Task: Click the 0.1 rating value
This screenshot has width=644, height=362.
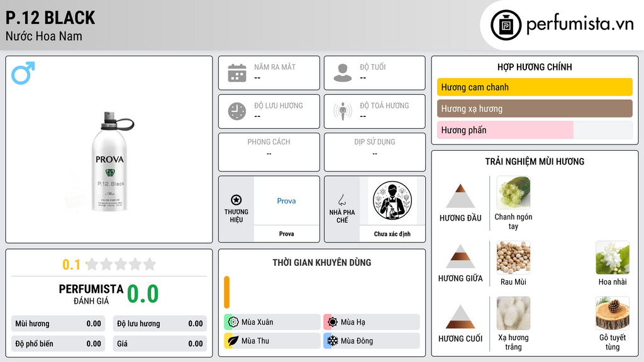Action: 71,265
